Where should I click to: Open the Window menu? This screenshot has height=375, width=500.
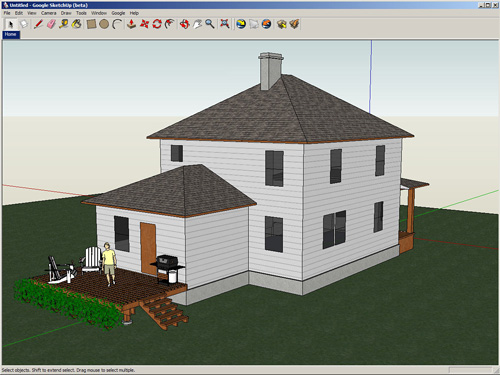pyautogui.click(x=99, y=13)
